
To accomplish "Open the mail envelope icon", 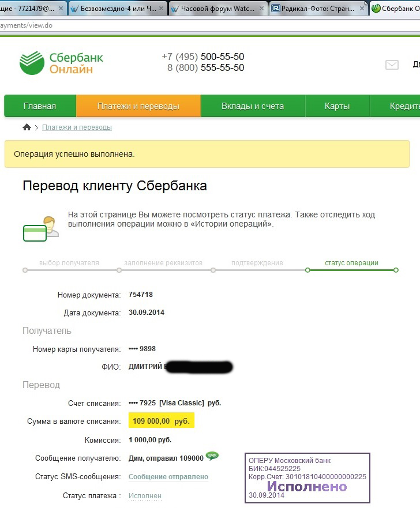I will pyautogui.click(x=392, y=65).
